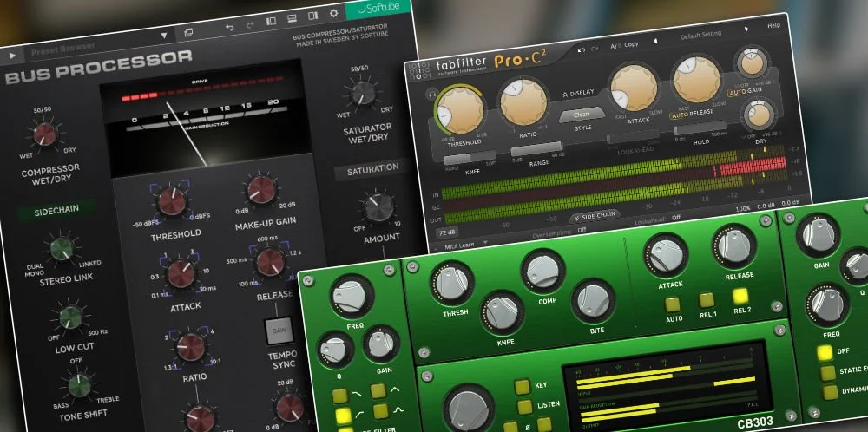Open the Help menu in Pro-C 2
This screenshot has width=868, height=432.
click(774, 25)
